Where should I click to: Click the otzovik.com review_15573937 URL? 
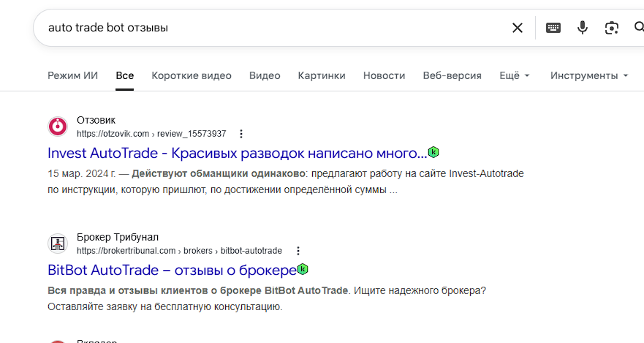tap(151, 134)
